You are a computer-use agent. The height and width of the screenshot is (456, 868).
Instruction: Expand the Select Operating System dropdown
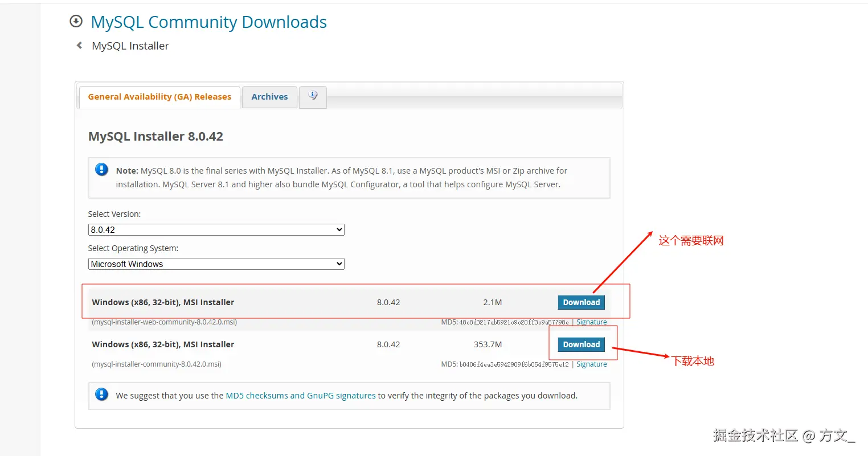pos(216,264)
